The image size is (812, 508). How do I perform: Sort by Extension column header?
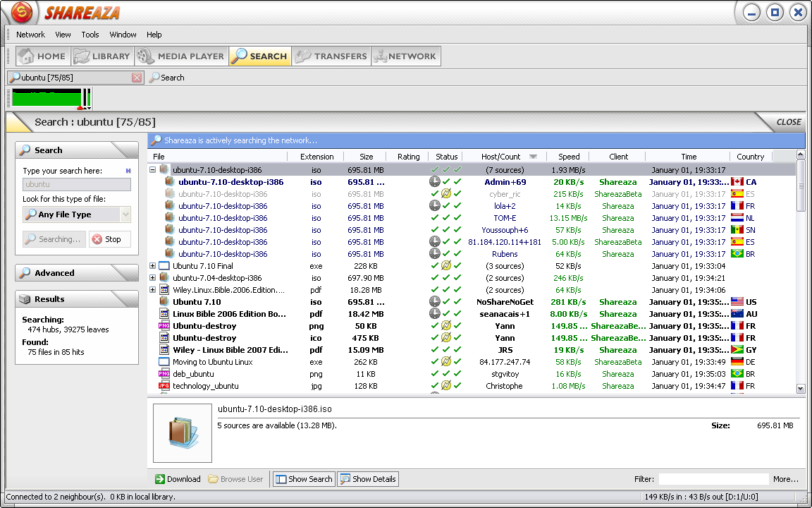315,157
